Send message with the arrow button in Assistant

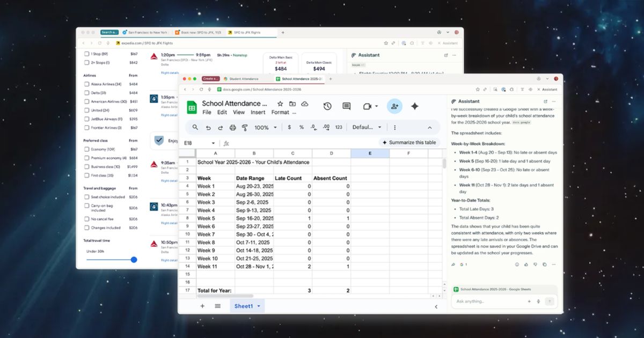(549, 301)
